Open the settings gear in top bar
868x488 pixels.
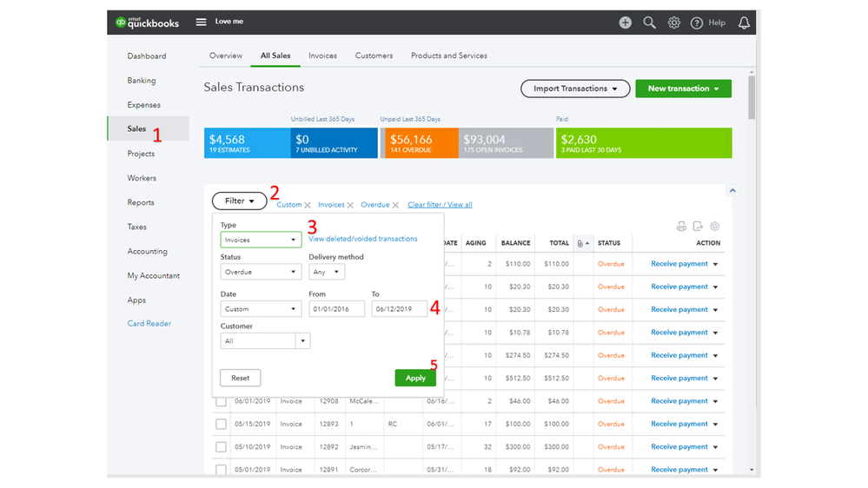(x=673, y=23)
